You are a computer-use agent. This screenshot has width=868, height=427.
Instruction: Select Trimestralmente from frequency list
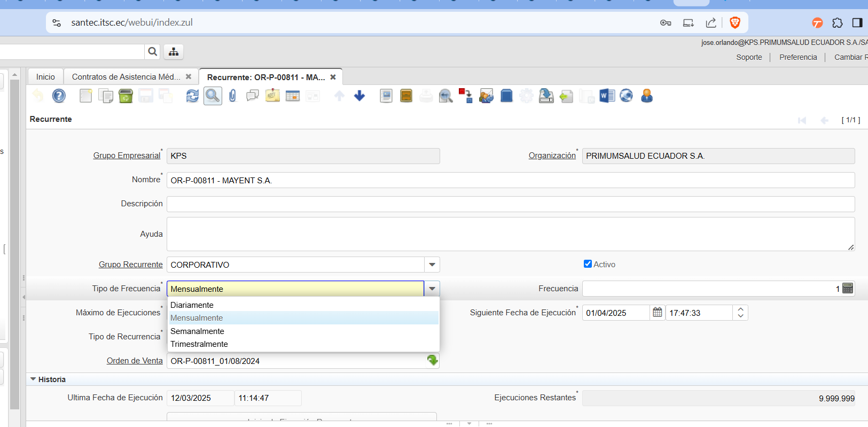click(x=199, y=344)
